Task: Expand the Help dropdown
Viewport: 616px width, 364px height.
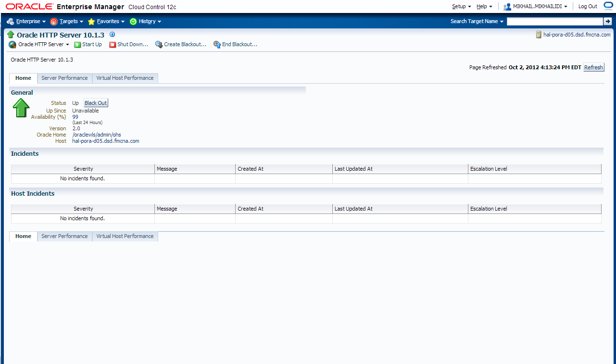Action: 484,7
